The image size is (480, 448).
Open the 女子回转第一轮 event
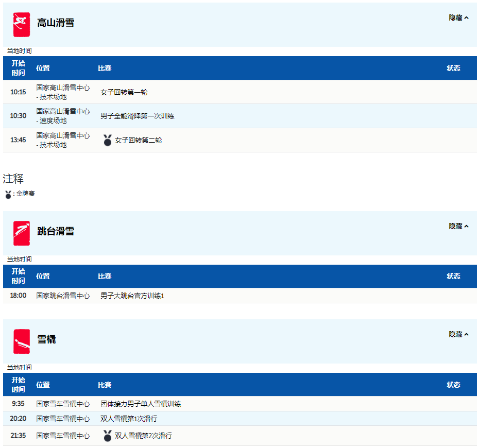(124, 92)
